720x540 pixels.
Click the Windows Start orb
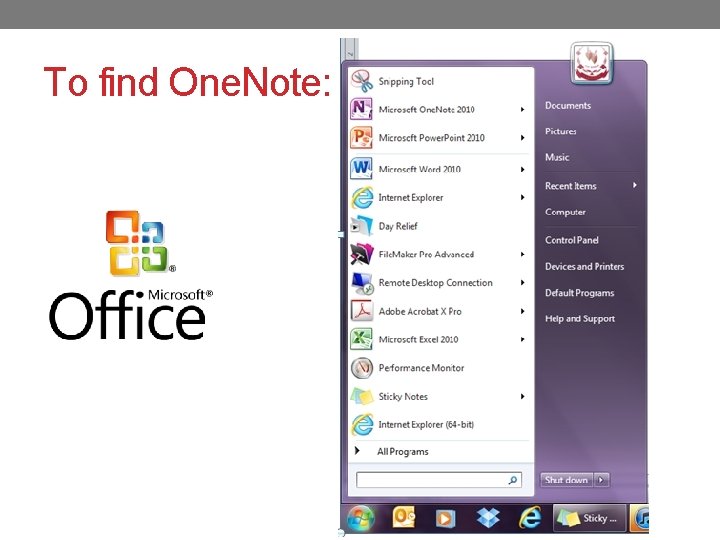pos(361,518)
